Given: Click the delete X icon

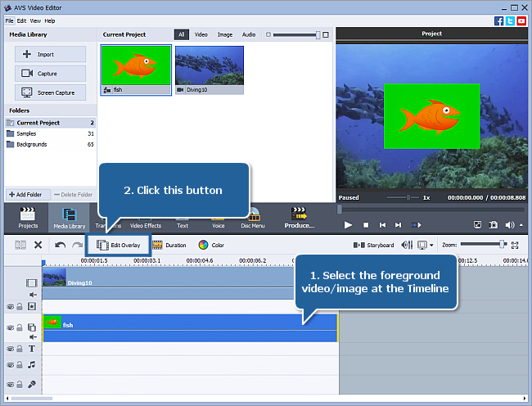Looking at the screenshot, I should tap(38, 245).
